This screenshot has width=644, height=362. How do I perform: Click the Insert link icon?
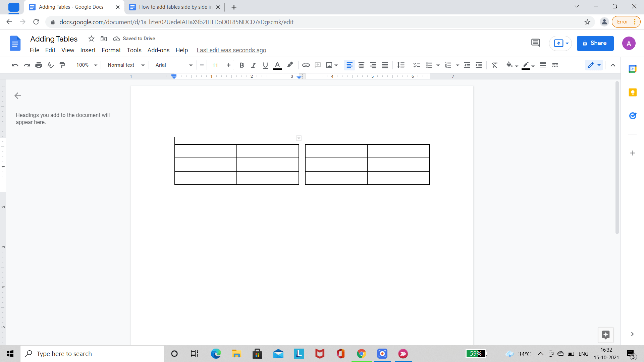pos(306,65)
